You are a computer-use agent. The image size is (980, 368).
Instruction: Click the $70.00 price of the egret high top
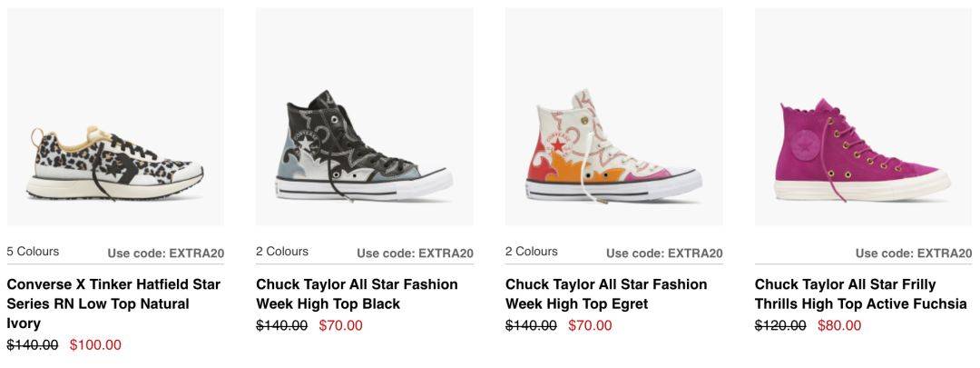590,325
